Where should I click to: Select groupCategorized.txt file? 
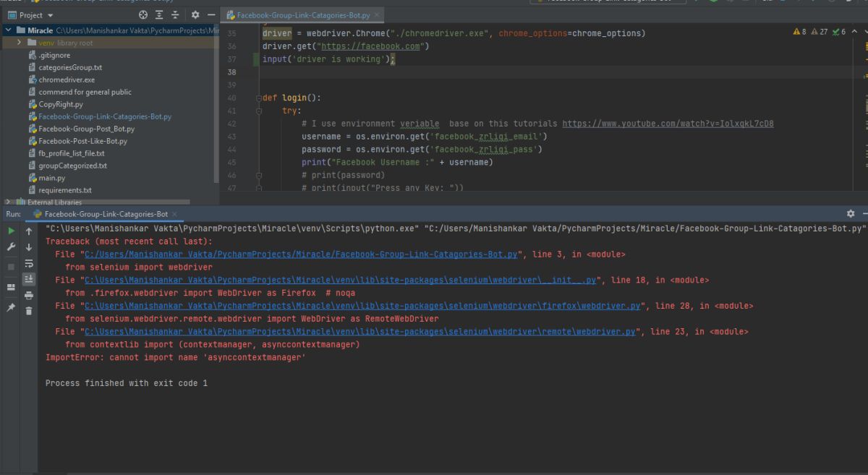point(72,166)
